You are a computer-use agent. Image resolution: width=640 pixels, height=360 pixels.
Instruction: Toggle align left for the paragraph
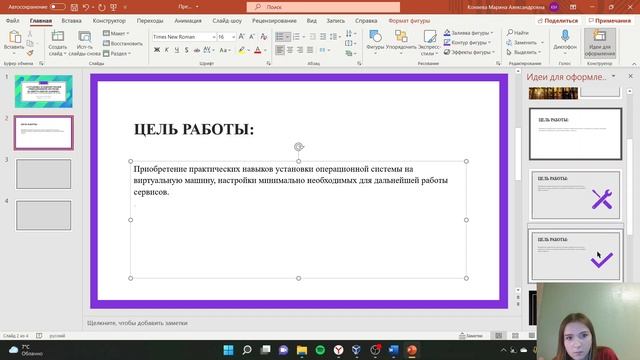pos(280,50)
